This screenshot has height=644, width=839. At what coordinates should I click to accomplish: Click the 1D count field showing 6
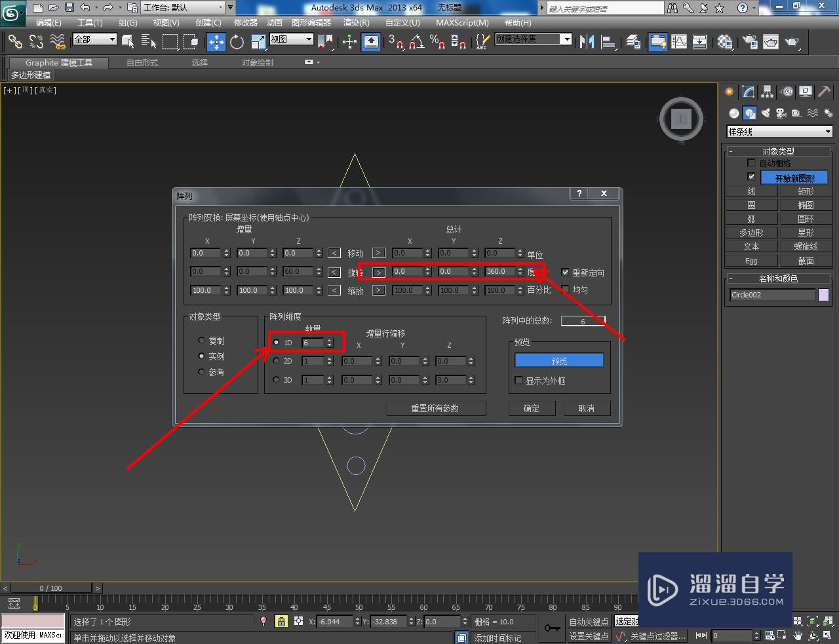(313, 343)
